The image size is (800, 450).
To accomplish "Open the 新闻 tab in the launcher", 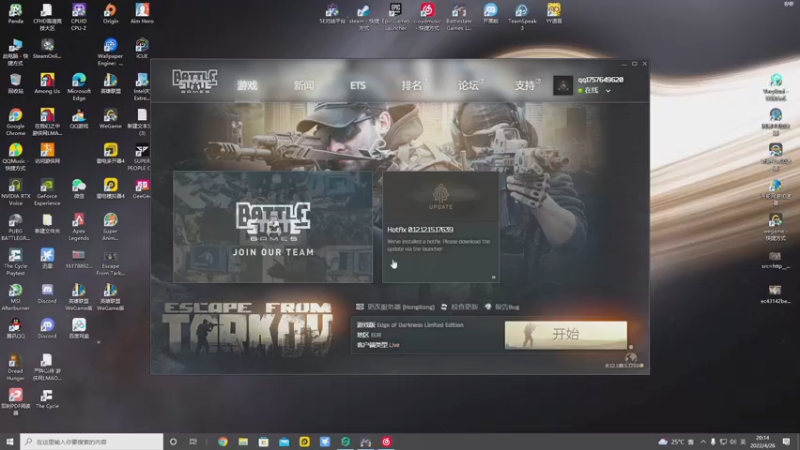I will [304, 85].
